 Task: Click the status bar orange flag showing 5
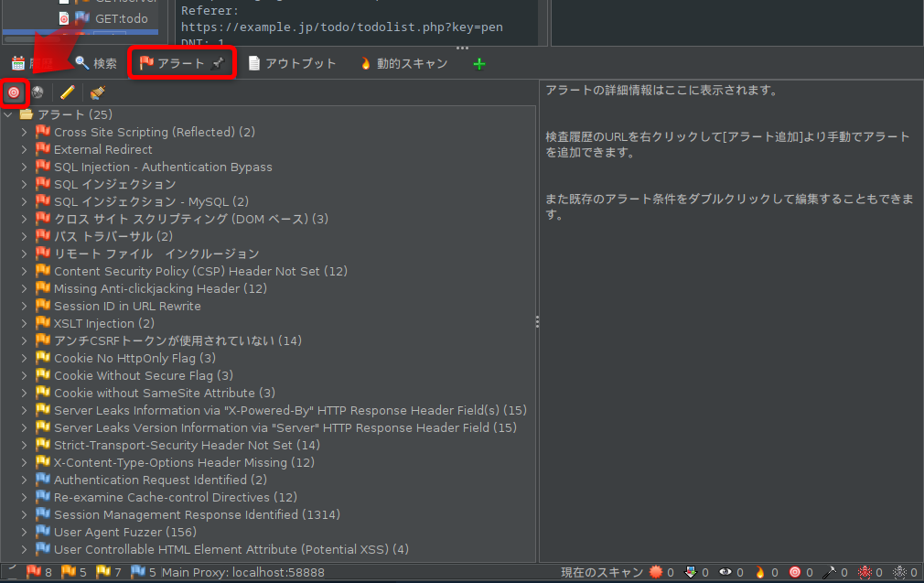coord(69,571)
